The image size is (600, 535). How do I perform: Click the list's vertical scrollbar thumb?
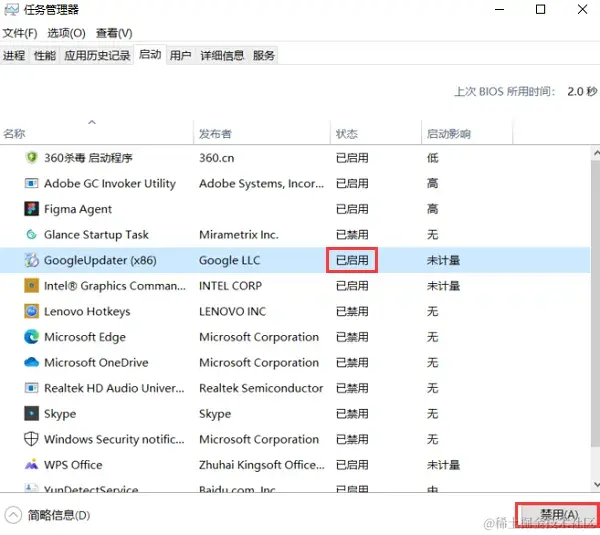pyautogui.click(x=595, y=303)
